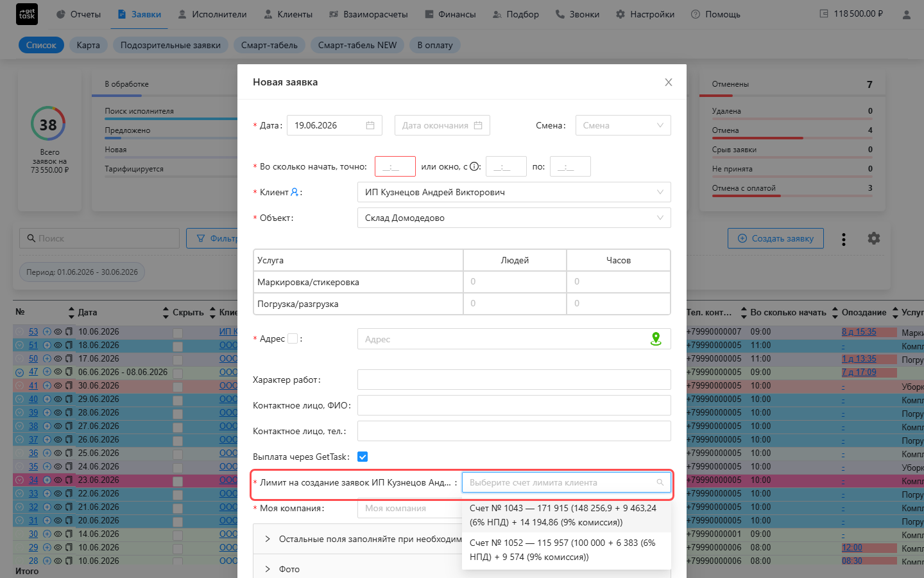
Task: Click the «Создать заявку» button
Action: (776, 238)
